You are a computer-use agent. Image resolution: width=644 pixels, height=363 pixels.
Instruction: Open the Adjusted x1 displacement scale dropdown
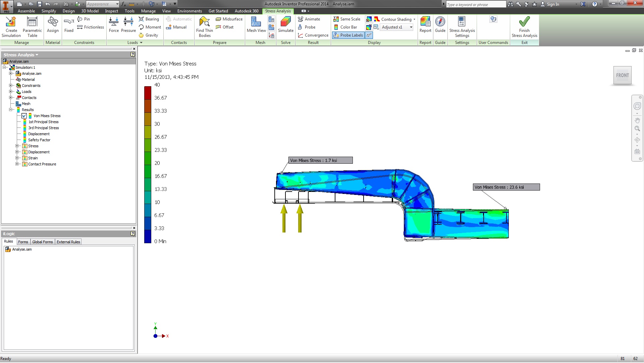click(x=411, y=27)
